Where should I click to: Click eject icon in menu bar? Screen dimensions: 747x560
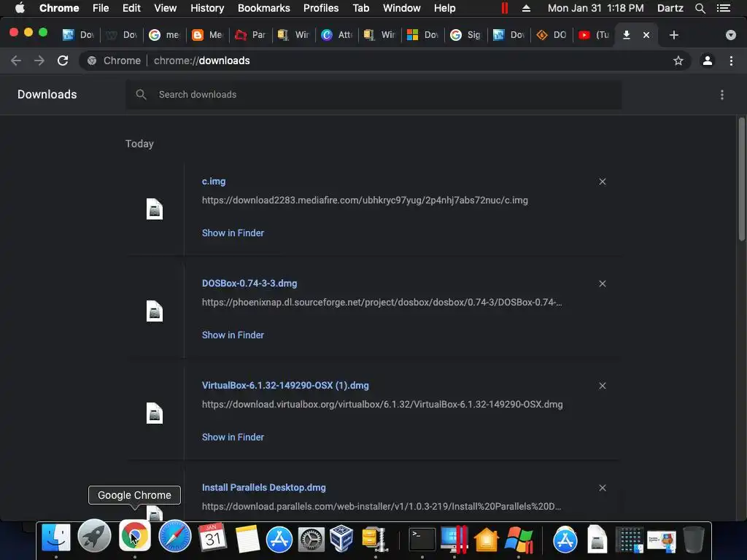point(526,8)
